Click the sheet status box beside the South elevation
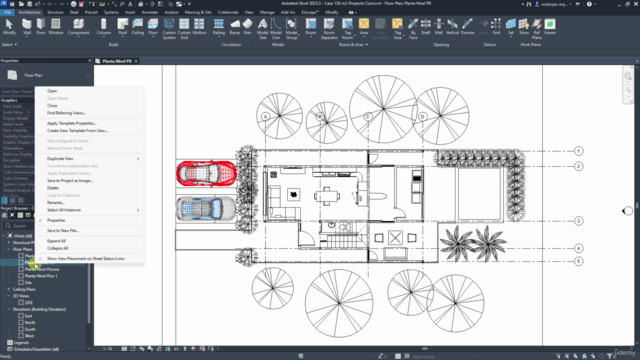 [21, 329]
